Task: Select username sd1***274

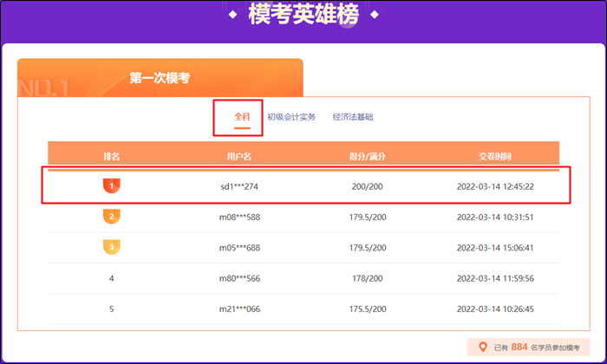Action: pos(239,186)
